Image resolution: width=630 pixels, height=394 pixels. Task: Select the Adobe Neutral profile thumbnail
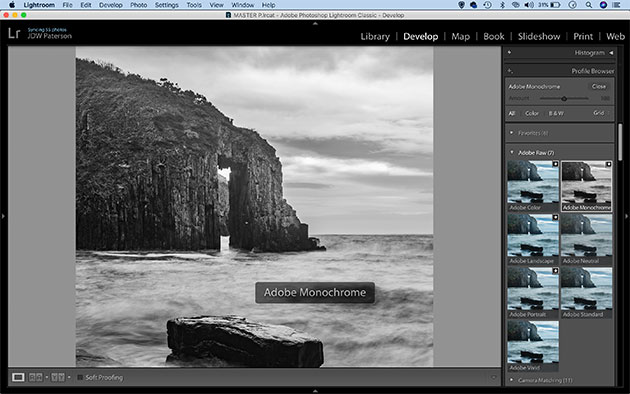(586, 239)
